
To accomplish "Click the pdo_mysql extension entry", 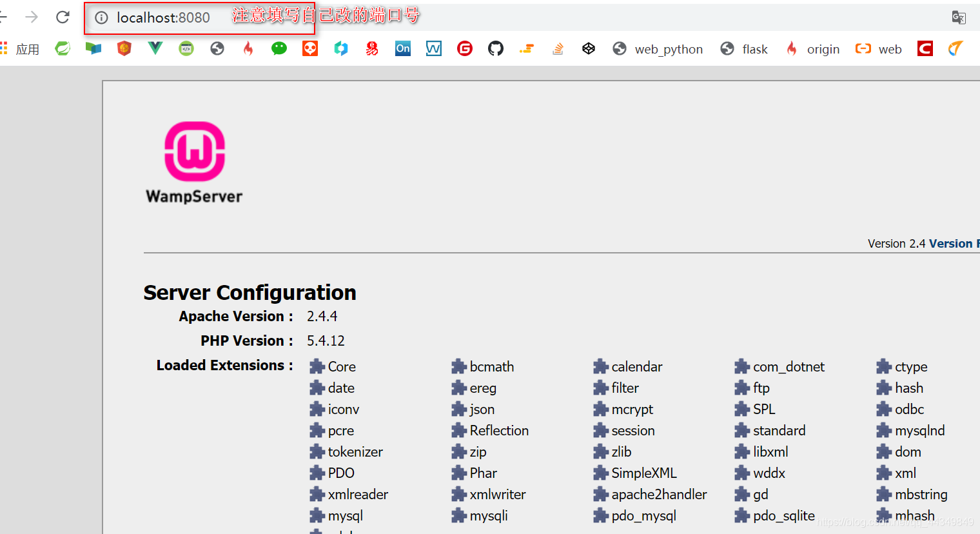I will [635, 515].
